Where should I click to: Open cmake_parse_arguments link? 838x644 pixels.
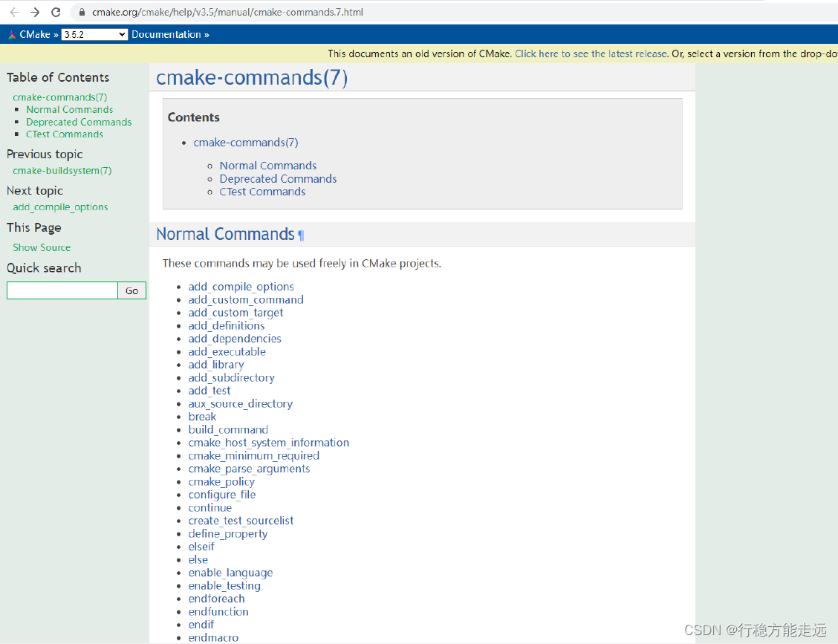(249, 469)
